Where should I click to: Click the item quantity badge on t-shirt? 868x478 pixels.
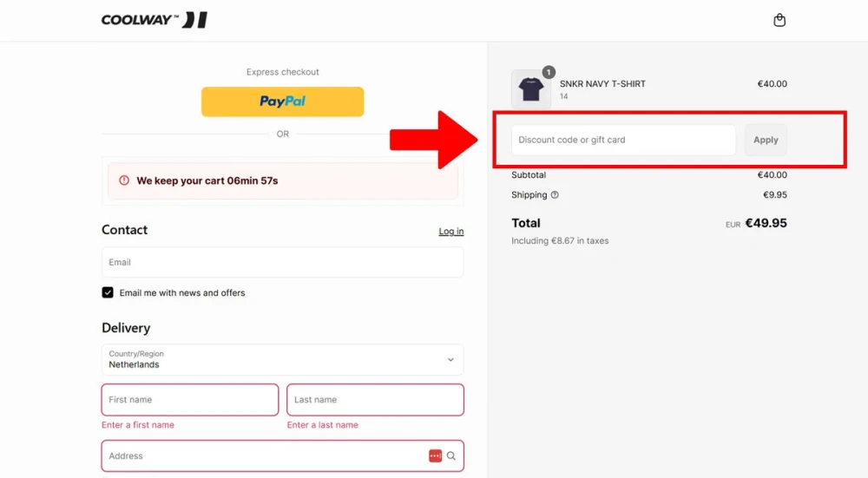(548, 72)
